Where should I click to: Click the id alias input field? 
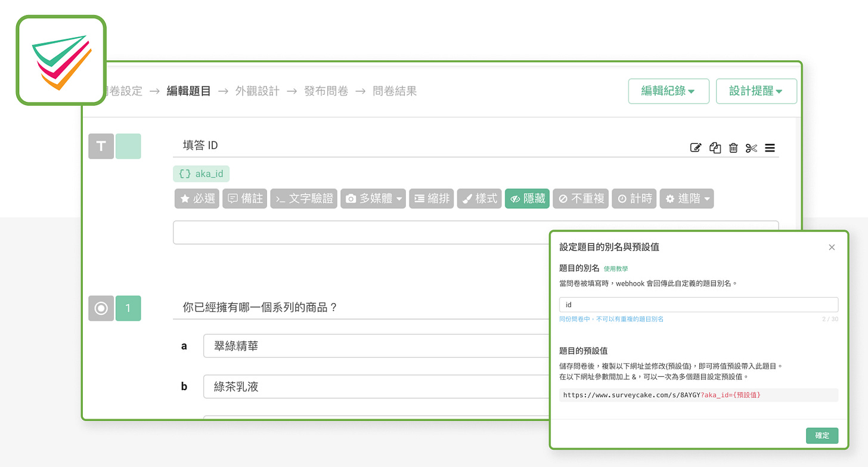pyautogui.click(x=697, y=304)
